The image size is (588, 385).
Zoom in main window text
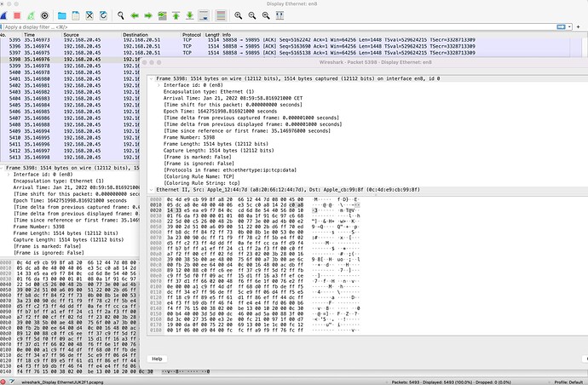(238, 15)
